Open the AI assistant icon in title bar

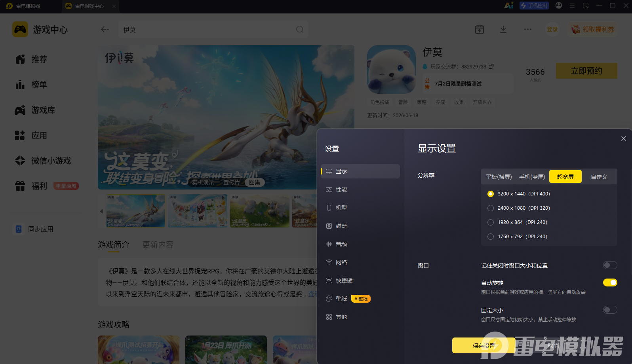click(509, 6)
